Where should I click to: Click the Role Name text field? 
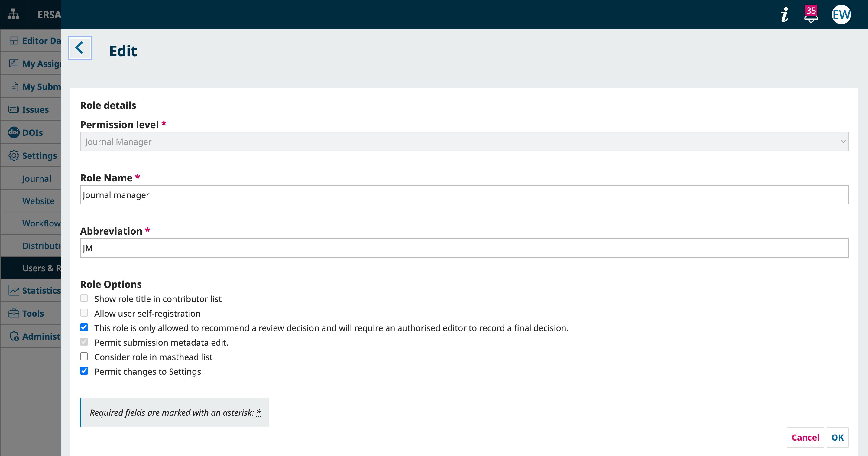pyautogui.click(x=464, y=195)
